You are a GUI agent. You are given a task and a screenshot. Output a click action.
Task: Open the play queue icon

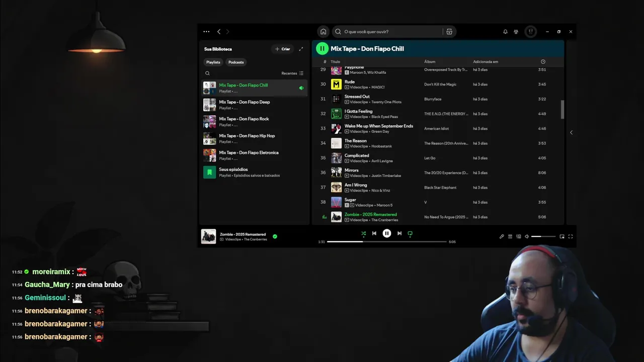click(x=510, y=236)
